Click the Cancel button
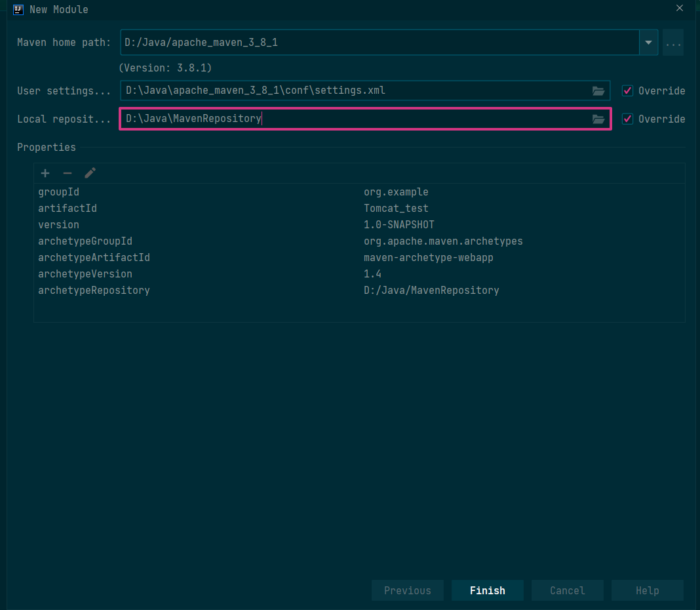The image size is (700, 610). [x=568, y=590]
